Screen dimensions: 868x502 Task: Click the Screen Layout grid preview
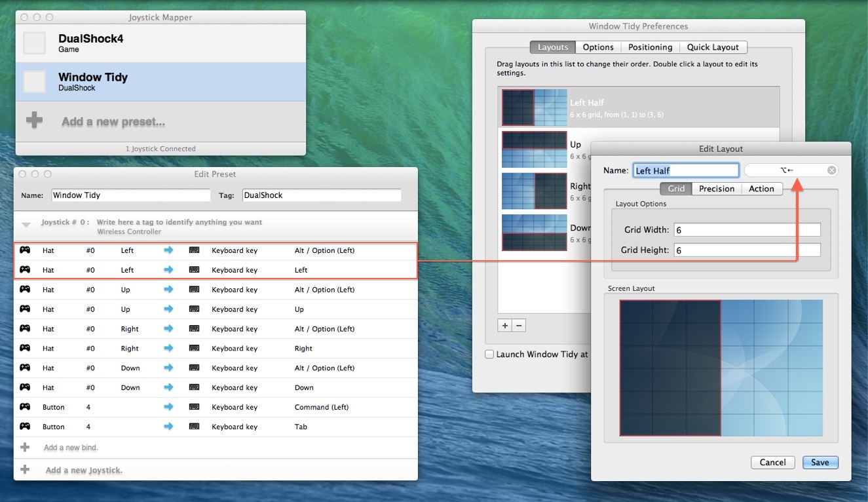(721, 368)
